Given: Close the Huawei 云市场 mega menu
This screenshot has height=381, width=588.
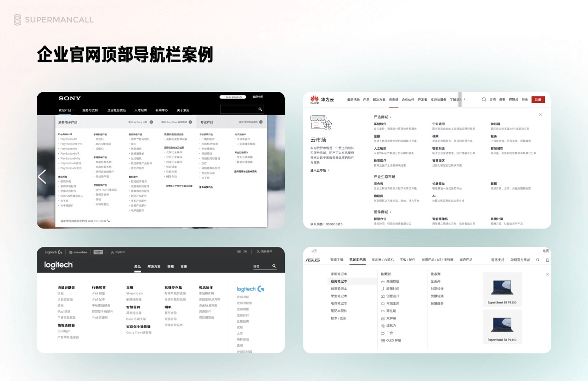Looking at the screenshot, I should [x=541, y=114].
